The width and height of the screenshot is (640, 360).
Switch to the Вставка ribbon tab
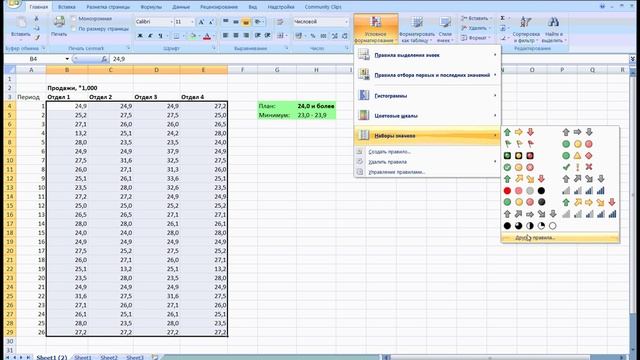click(x=67, y=7)
